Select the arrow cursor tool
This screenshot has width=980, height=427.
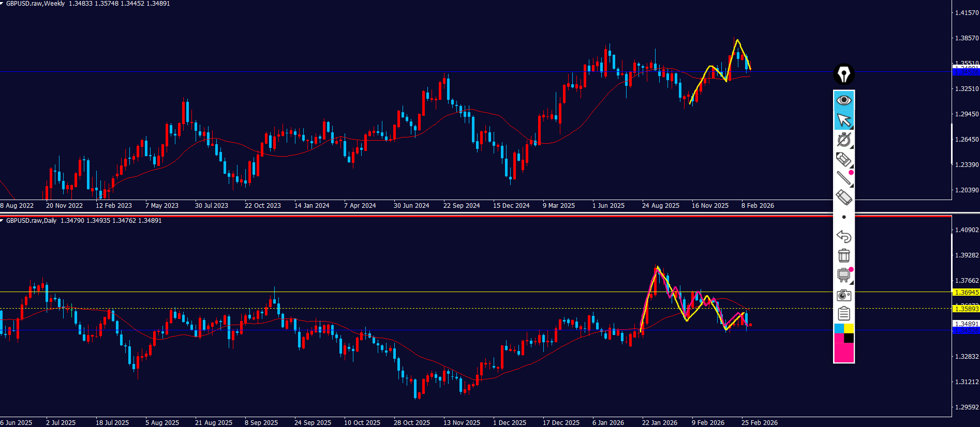click(x=844, y=120)
